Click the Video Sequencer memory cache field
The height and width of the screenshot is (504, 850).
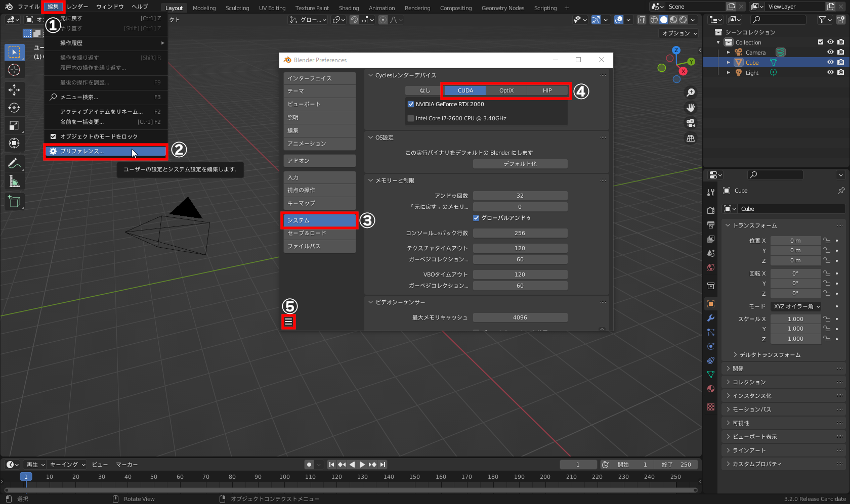520,317
